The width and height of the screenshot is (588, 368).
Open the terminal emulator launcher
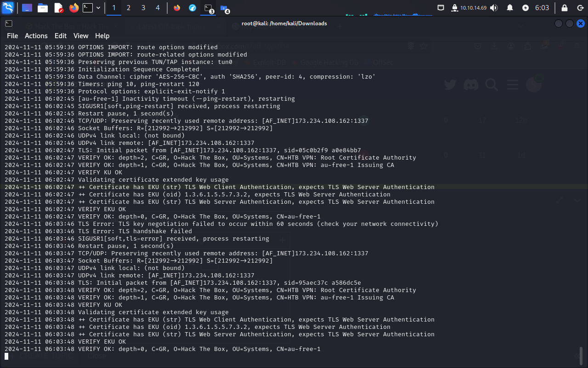(87, 8)
